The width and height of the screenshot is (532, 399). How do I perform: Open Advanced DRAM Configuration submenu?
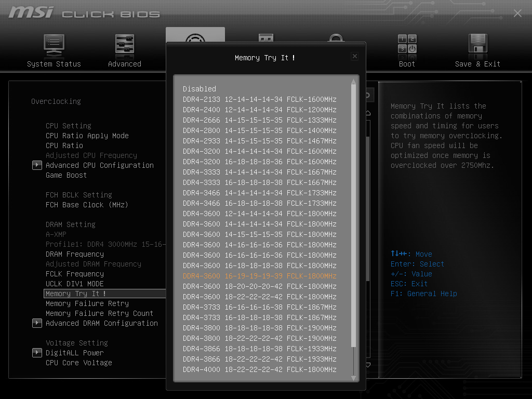[x=102, y=323]
